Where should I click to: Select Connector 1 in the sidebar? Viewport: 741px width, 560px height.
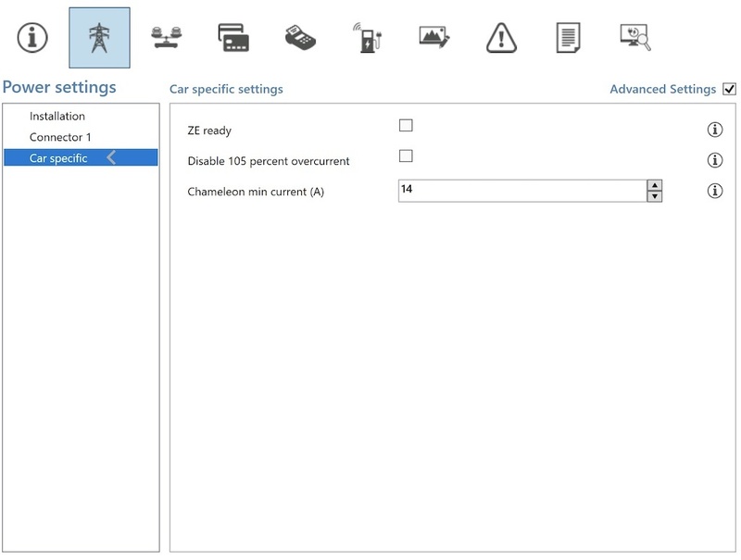[x=60, y=137]
